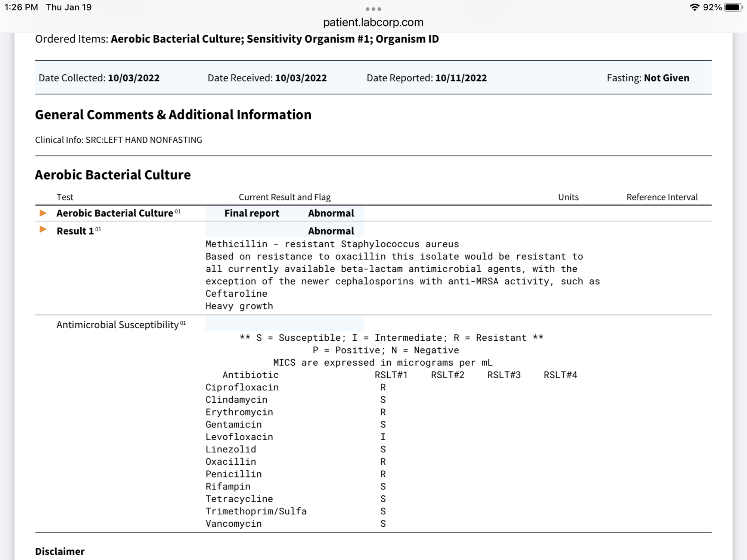Viewport: 747px width, 560px height.
Task: Click the Ciprofloxacin R result
Action: tap(383, 388)
